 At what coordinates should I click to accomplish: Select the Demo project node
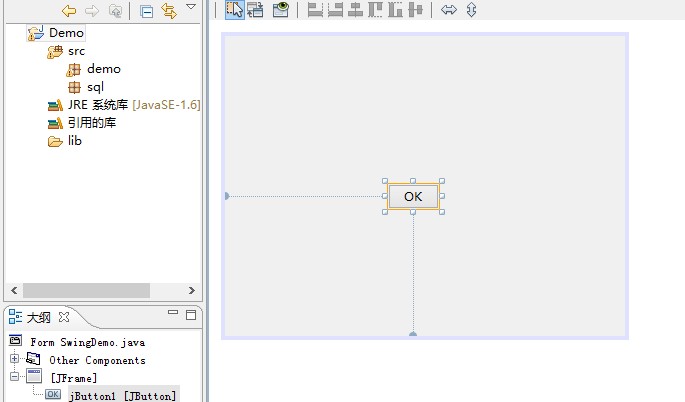click(x=66, y=33)
